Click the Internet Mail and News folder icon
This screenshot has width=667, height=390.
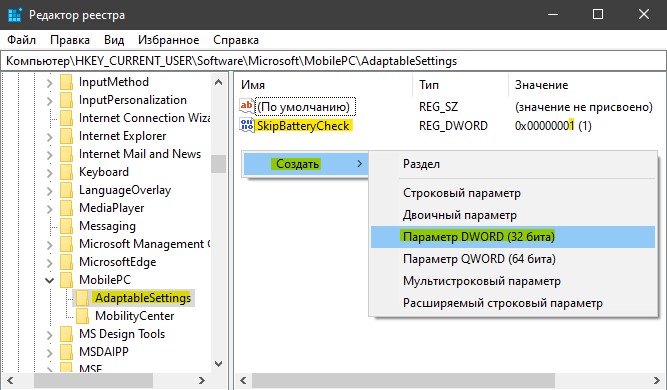click(x=66, y=154)
